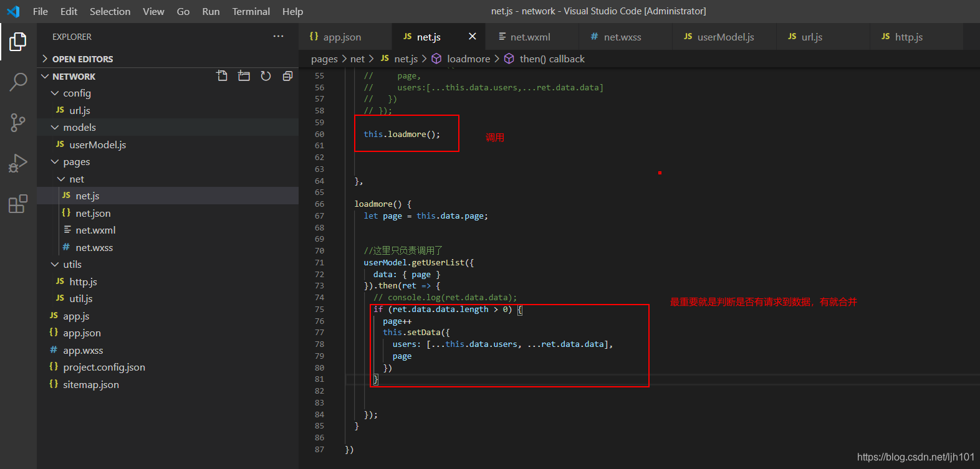This screenshot has height=469, width=980.
Task: Click the New Folder icon in NETWORK header
Action: pos(244,76)
